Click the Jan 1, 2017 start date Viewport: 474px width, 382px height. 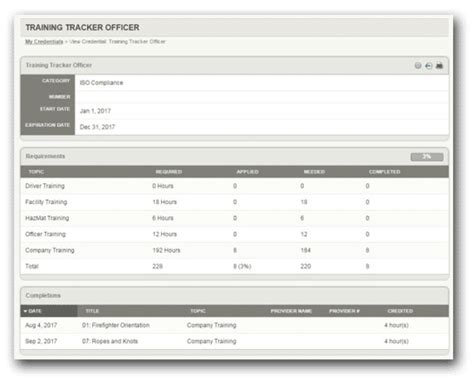tap(95, 111)
